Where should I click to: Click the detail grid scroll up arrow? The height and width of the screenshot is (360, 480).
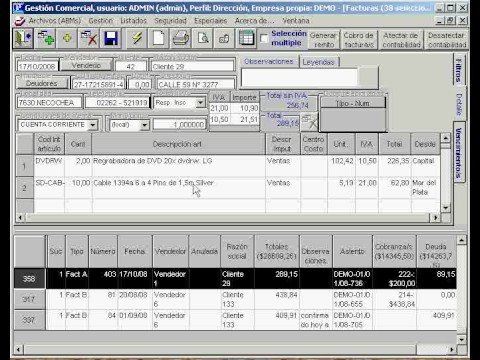pyautogui.click(x=446, y=138)
